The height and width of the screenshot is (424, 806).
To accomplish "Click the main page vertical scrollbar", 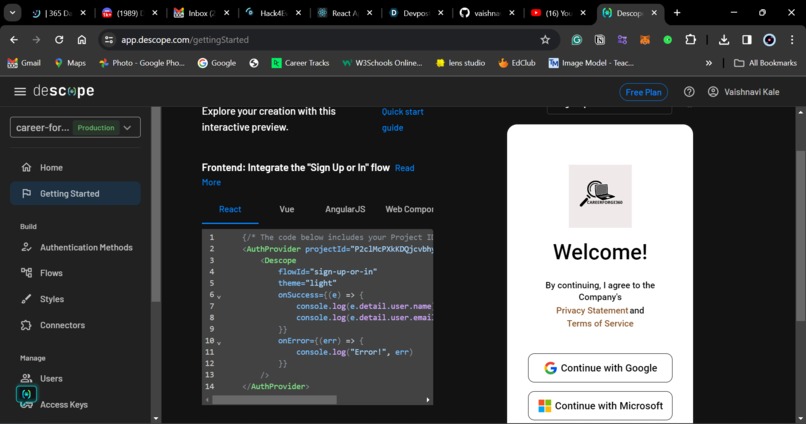I will tap(800, 237).
